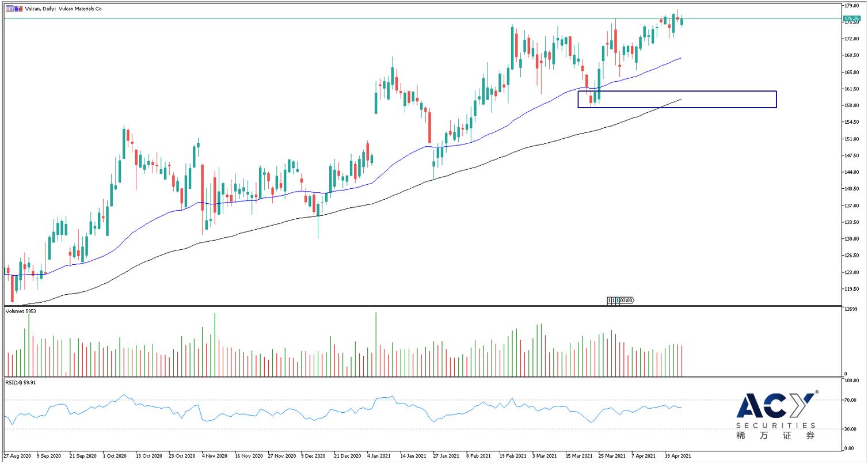Click the 179.00 price scale value
Image resolution: width=868 pixels, height=464 pixels.
[851, 5]
